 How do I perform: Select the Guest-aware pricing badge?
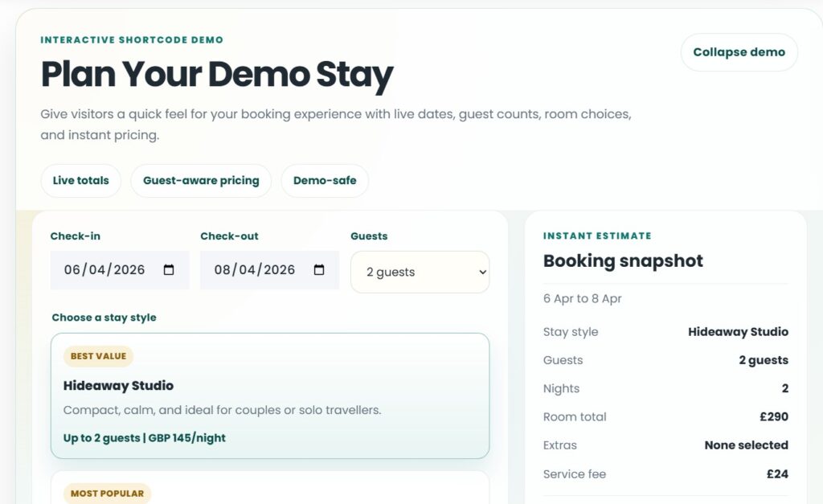(x=200, y=181)
